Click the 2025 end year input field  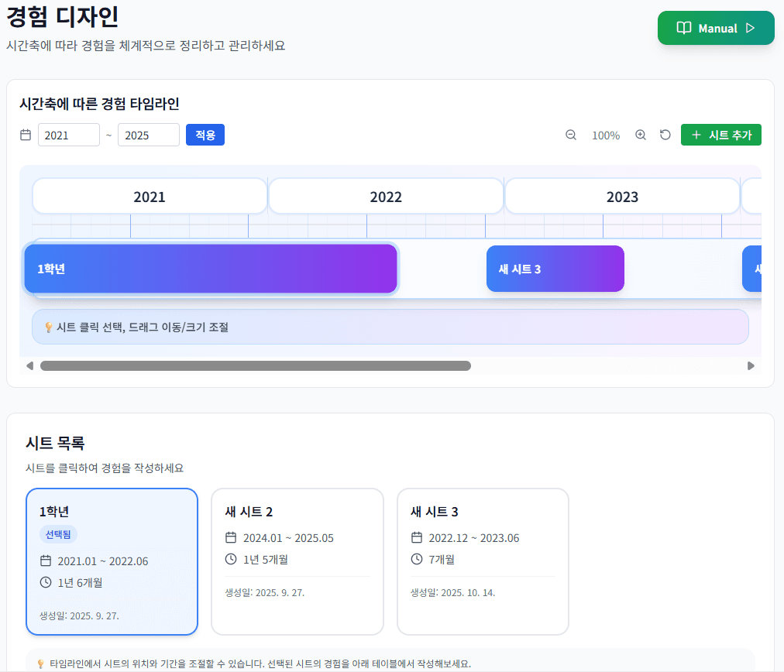[x=148, y=134]
